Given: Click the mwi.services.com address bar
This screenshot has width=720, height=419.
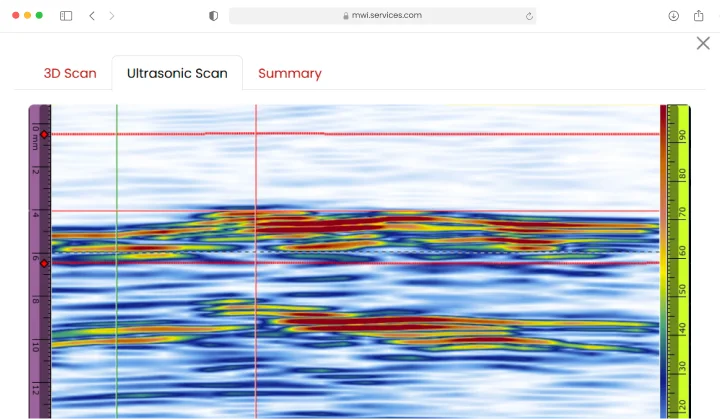Looking at the screenshot, I should pos(382,16).
